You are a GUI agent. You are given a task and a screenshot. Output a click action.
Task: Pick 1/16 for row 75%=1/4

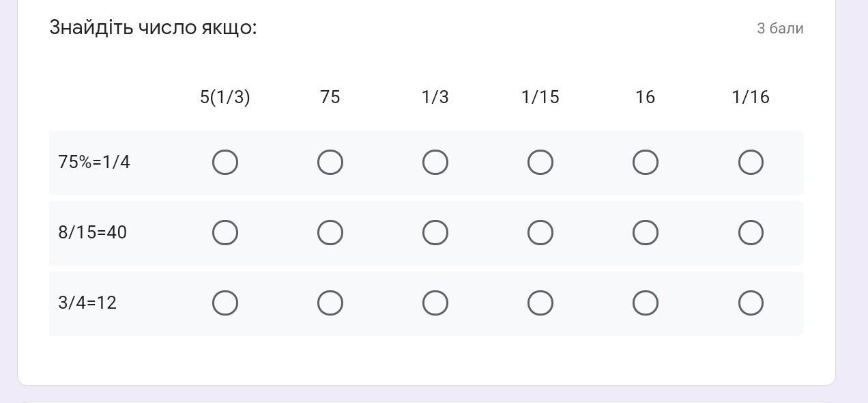point(751,163)
